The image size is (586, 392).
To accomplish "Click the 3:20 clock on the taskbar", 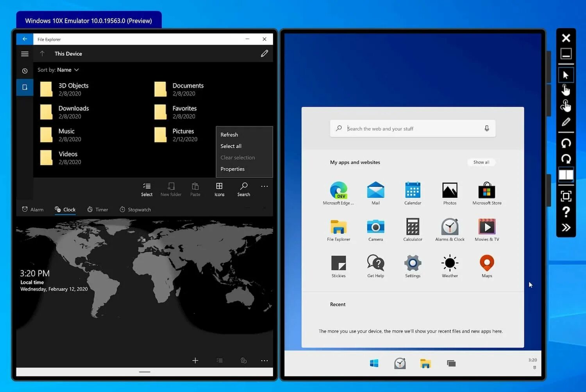I will click(532, 360).
